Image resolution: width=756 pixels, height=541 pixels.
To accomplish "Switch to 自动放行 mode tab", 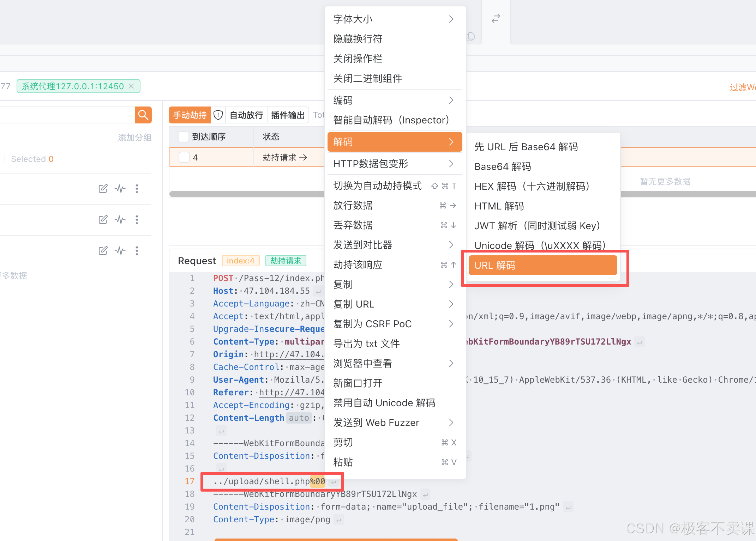I will coord(246,115).
